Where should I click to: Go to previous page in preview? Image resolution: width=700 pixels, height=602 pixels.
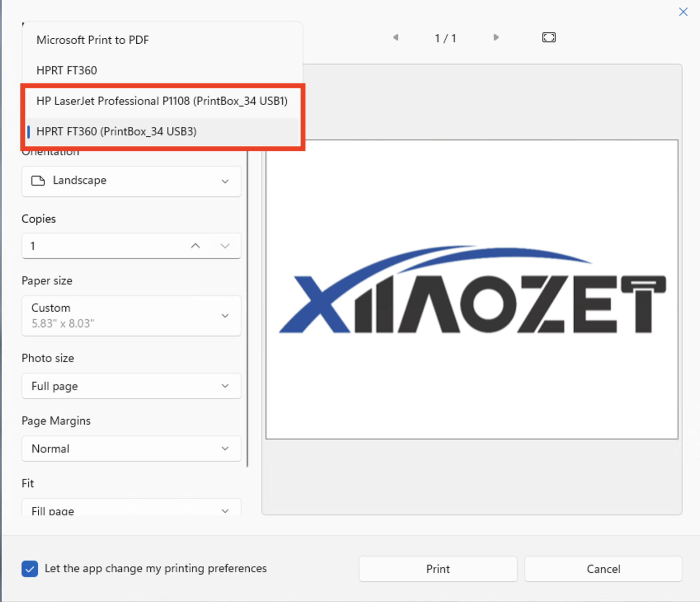(x=396, y=37)
